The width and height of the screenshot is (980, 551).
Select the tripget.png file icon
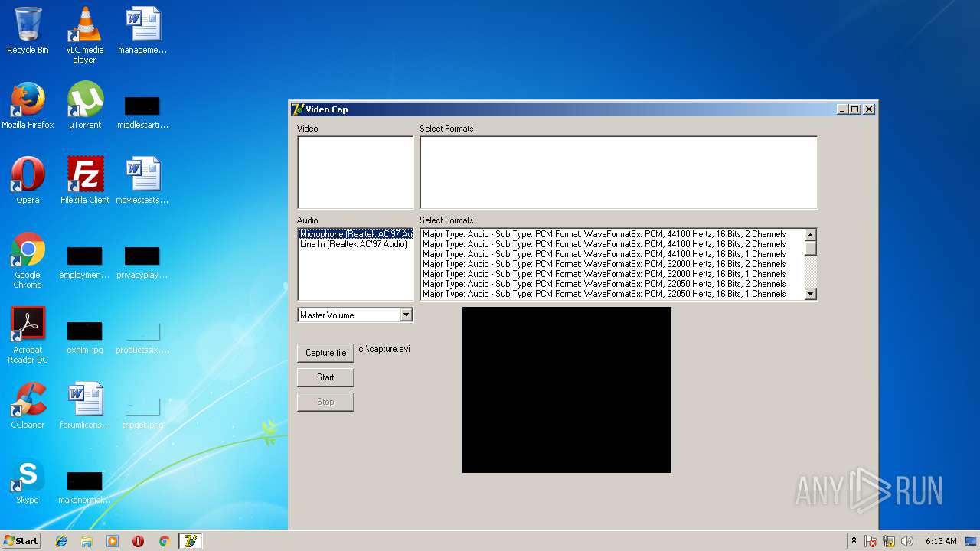(142, 412)
